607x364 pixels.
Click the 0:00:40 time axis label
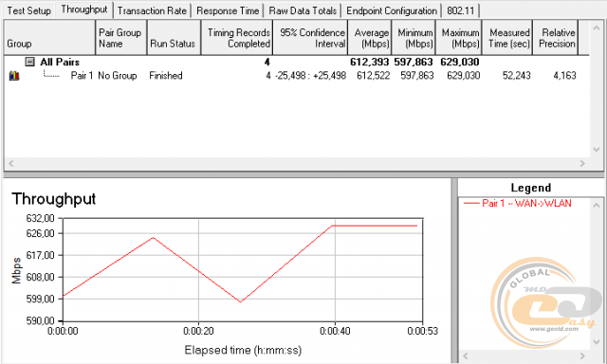coord(335,331)
